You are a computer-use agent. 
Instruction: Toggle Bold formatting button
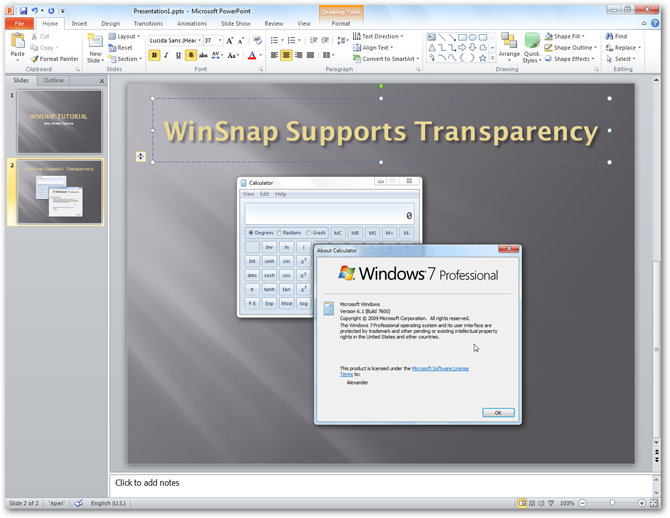[x=154, y=55]
